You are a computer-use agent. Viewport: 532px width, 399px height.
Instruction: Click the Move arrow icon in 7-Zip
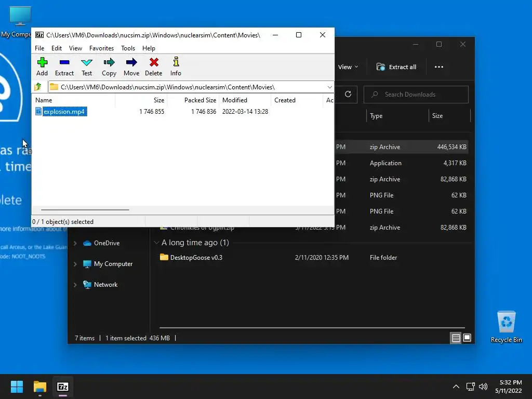point(131,66)
